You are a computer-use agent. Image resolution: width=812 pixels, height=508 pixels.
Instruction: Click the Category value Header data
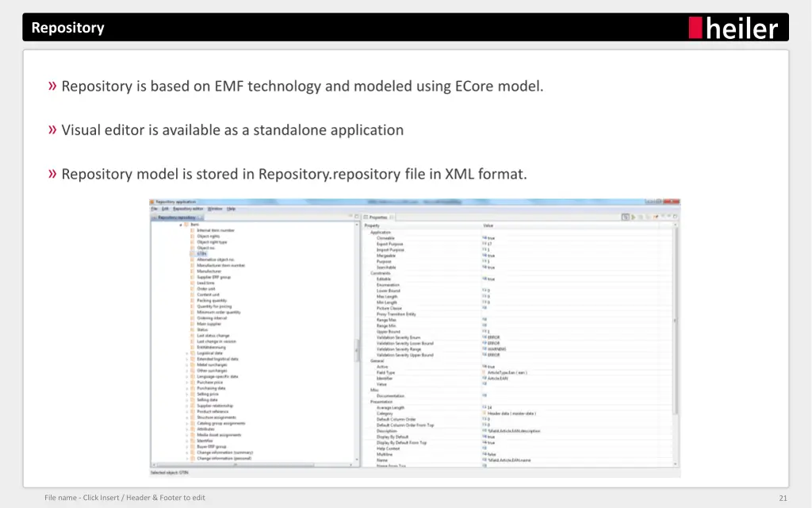(x=511, y=414)
